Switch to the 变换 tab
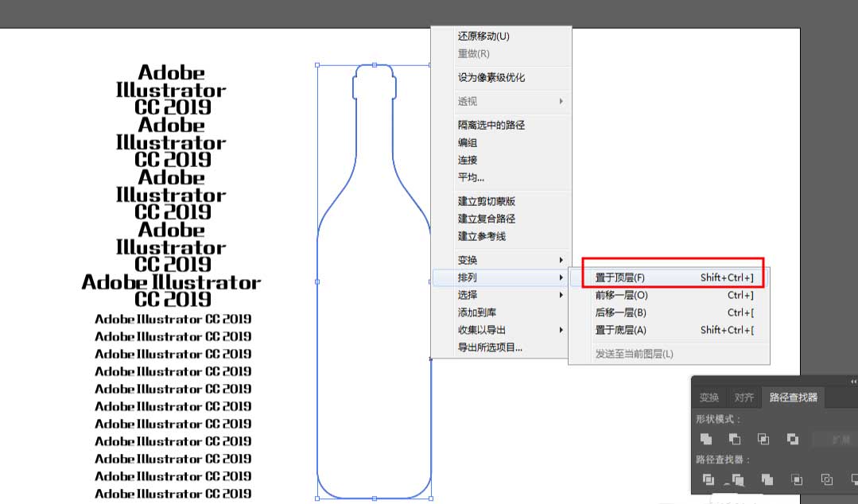This screenshot has height=504, width=858. [x=709, y=397]
